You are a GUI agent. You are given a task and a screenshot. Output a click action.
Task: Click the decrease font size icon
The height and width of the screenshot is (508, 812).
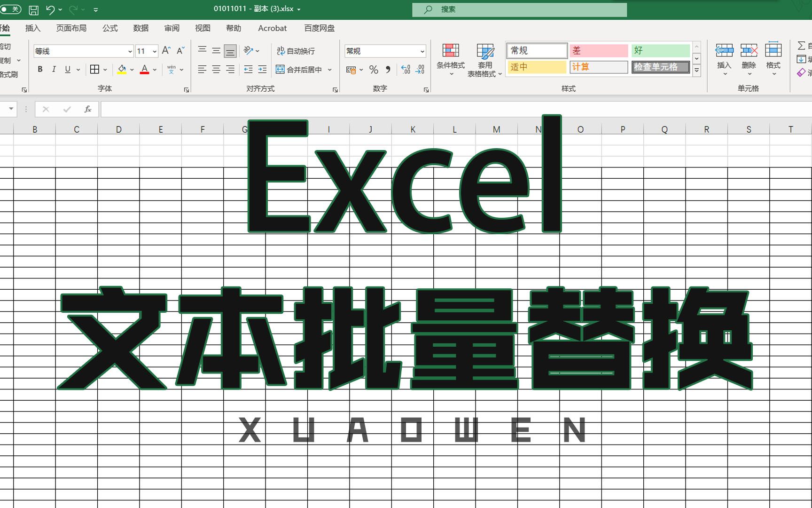point(180,50)
